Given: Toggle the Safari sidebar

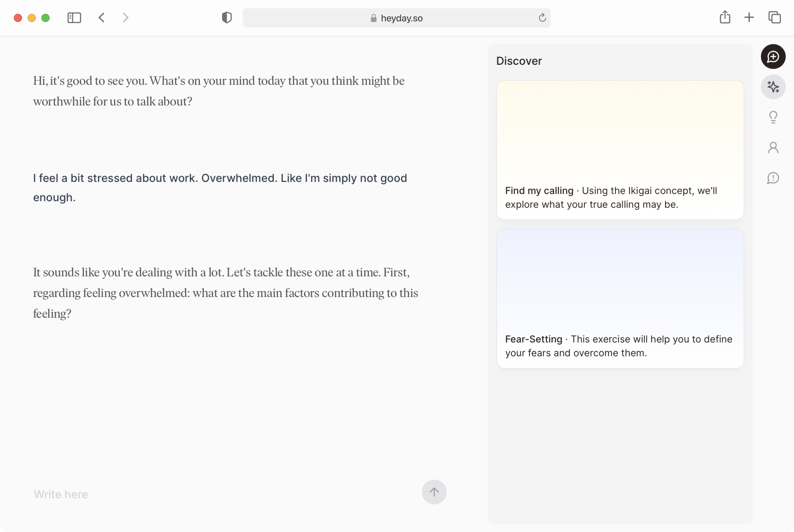Looking at the screenshot, I should (74, 18).
